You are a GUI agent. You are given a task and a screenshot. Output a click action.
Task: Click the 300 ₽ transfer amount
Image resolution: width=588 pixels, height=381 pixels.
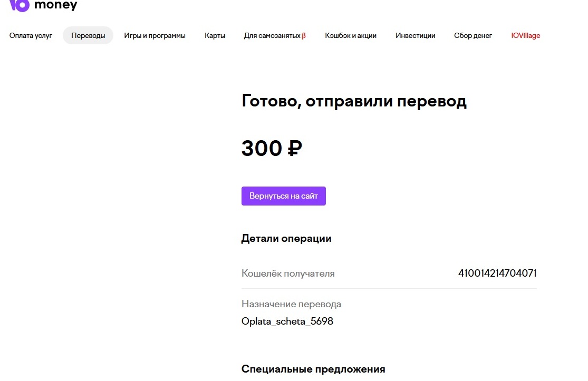(272, 148)
